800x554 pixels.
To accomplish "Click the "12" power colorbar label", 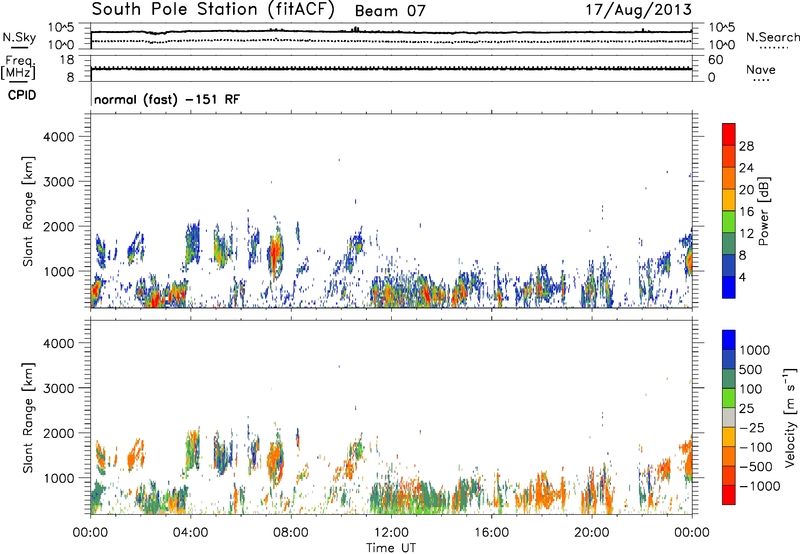I will 746,234.
